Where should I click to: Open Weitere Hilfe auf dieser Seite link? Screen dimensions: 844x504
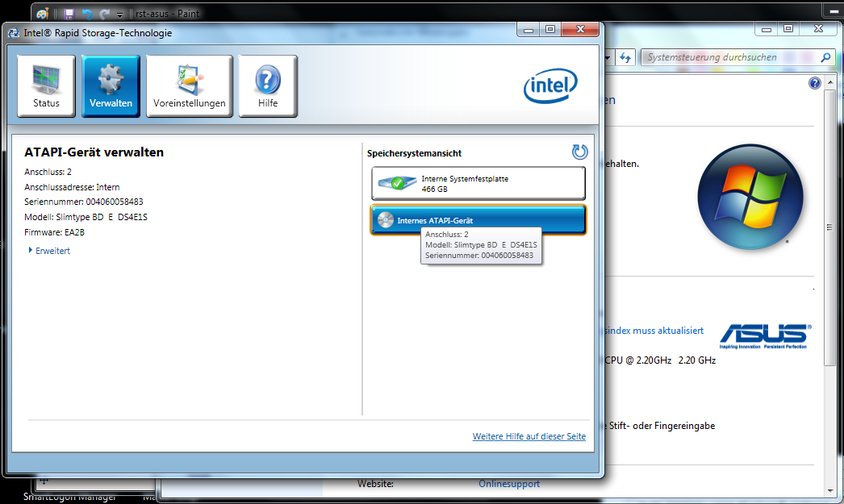pos(529,436)
